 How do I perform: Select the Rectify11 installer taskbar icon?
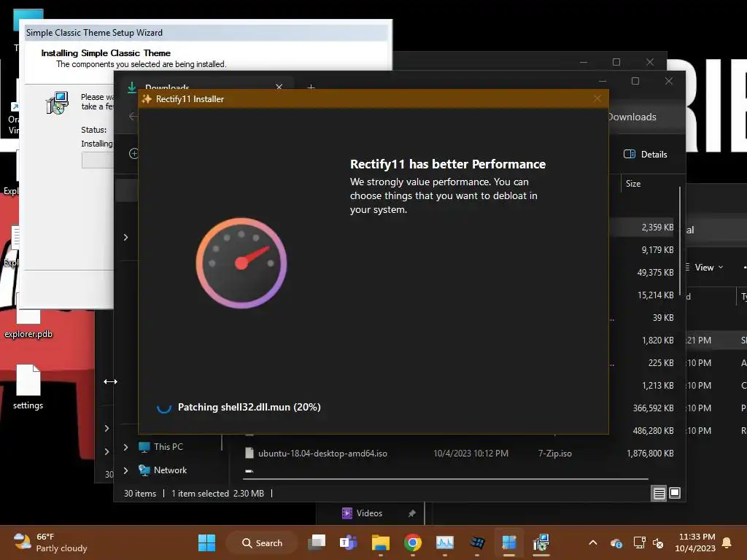coord(508,542)
